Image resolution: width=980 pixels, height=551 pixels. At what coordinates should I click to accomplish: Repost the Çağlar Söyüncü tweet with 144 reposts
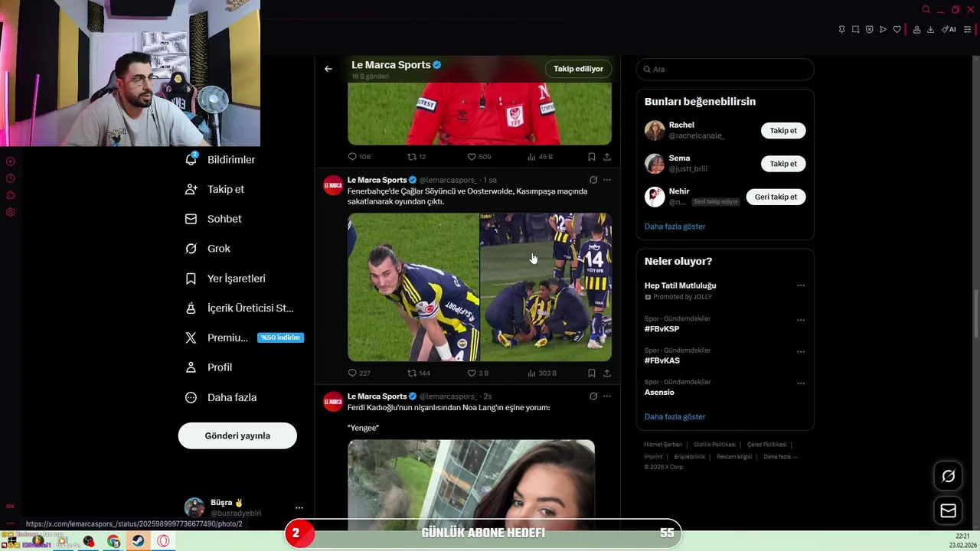coord(419,373)
